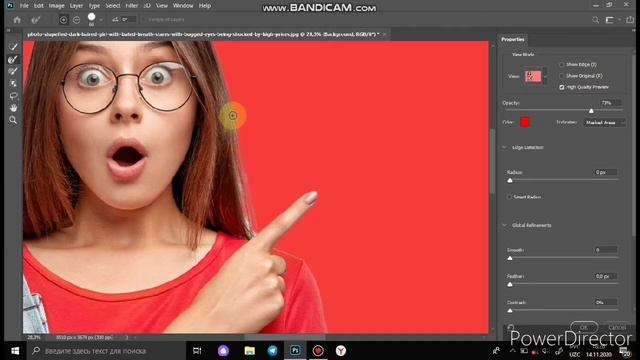Image resolution: width=640 pixels, height=360 pixels.
Task: Open brush options dropdown arrow
Action: [x=101, y=20]
